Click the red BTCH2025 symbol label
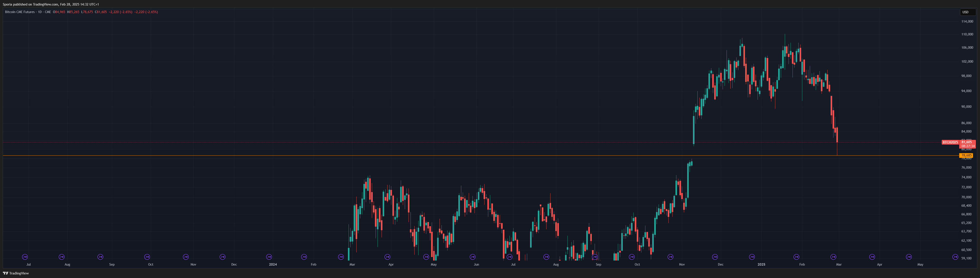980x278 pixels. point(950,142)
